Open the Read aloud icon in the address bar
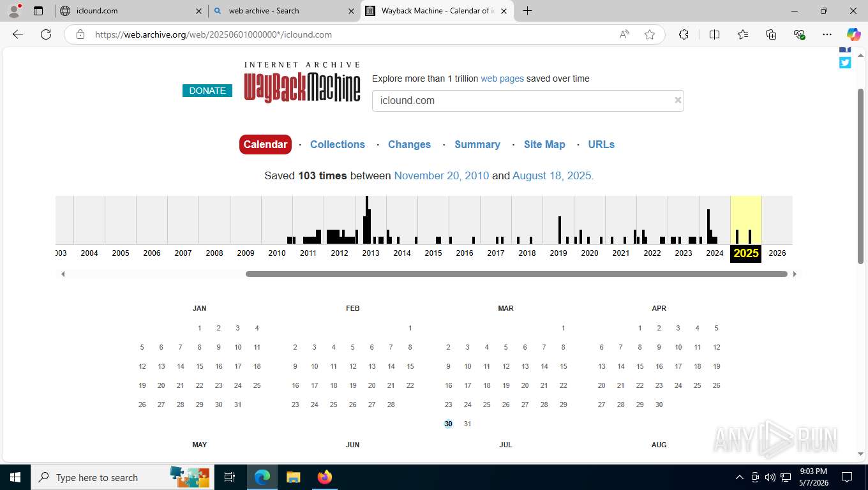Screen dimensions: 868x490 tap(624, 34)
